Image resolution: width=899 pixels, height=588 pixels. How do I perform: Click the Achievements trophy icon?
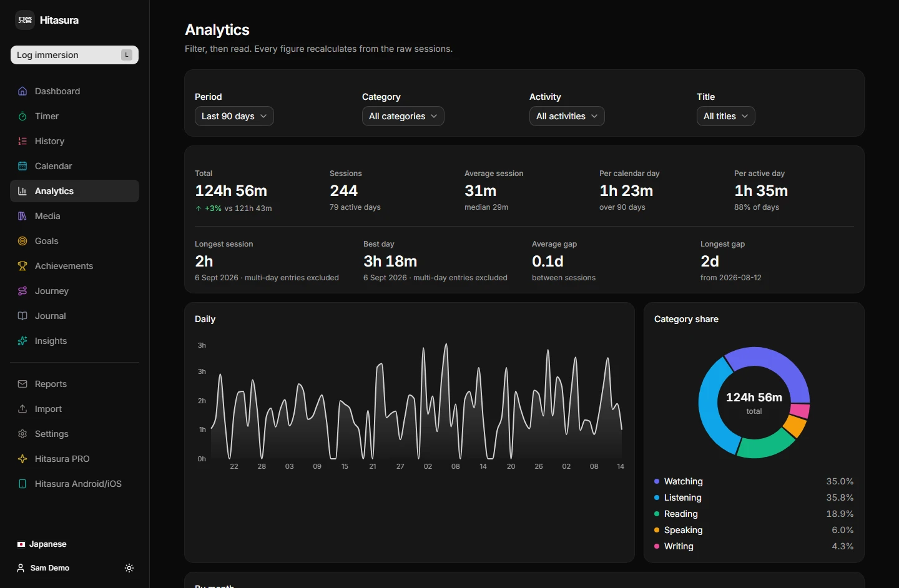point(22,266)
